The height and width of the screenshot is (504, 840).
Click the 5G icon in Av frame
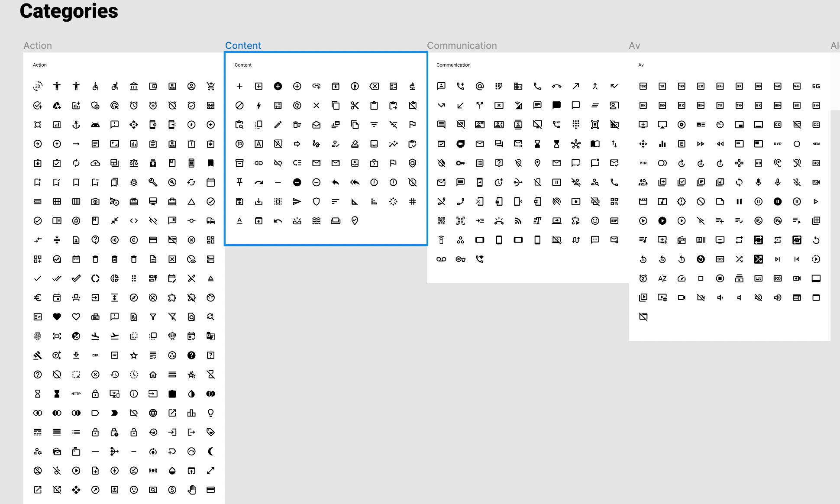tap(816, 86)
